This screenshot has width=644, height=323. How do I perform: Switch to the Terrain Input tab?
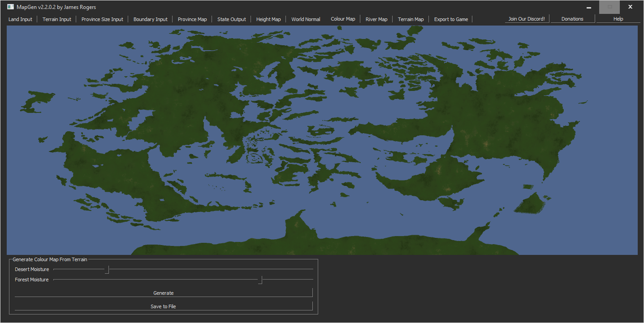(57, 19)
